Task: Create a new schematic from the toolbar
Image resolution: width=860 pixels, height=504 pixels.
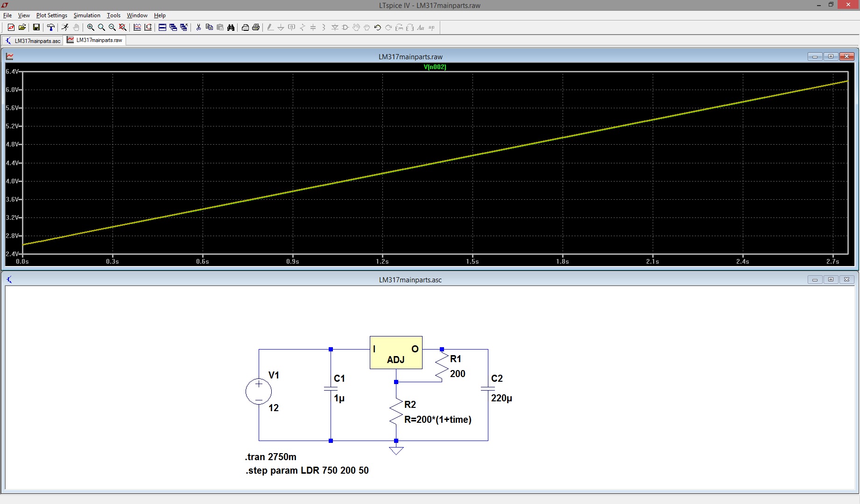Action: point(11,28)
